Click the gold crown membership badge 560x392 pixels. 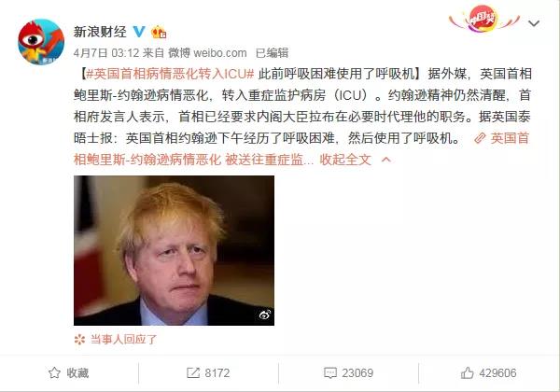point(159,32)
